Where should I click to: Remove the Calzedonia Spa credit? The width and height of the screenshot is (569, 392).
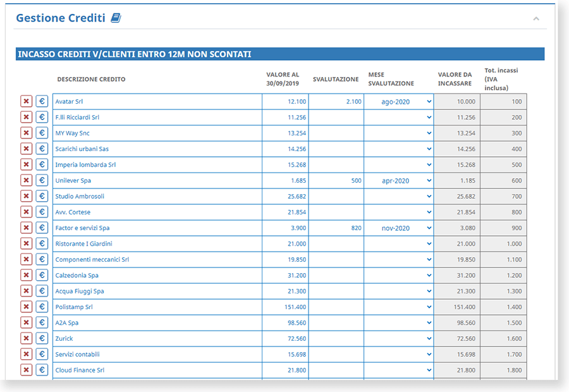[x=26, y=275]
